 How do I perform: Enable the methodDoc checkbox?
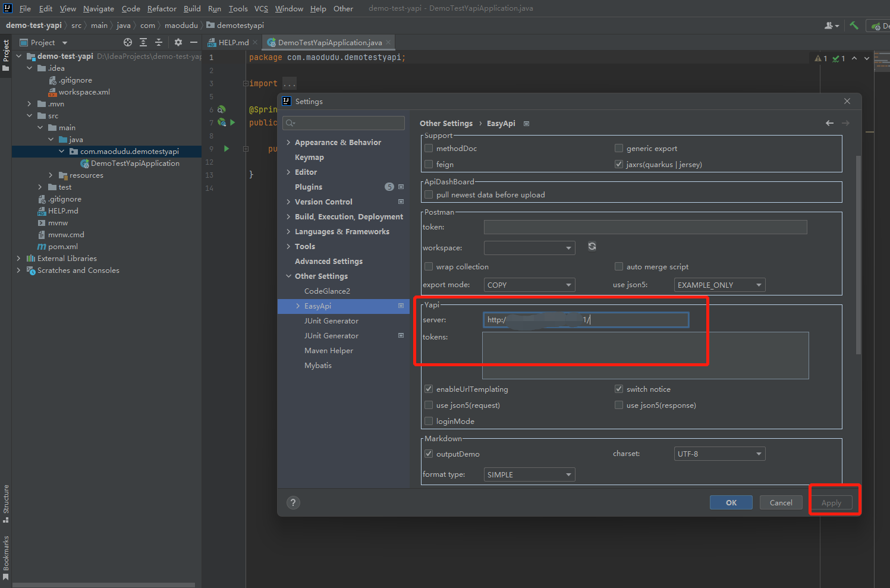(429, 148)
